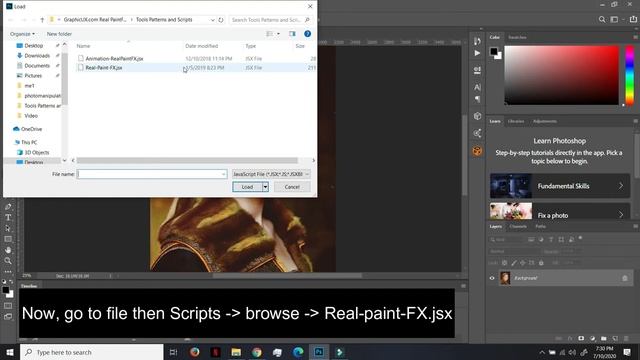Click the Background layer thumbnail

pyautogui.click(x=505, y=278)
